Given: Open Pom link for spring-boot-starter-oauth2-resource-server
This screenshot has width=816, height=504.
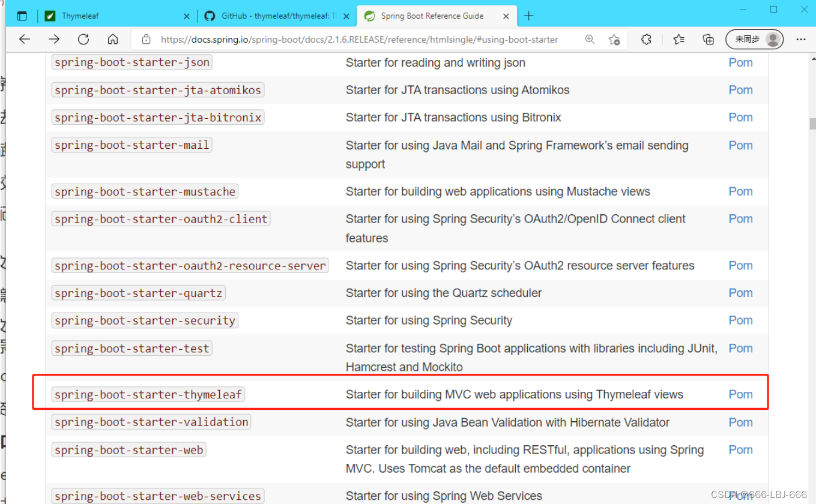Looking at the screenshot, I should pos(740,265).
